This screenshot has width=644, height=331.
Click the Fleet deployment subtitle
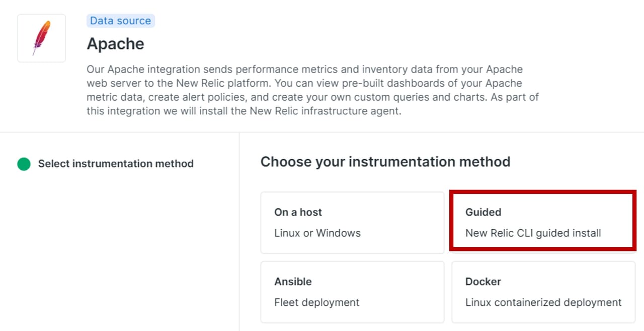point(317,303)
